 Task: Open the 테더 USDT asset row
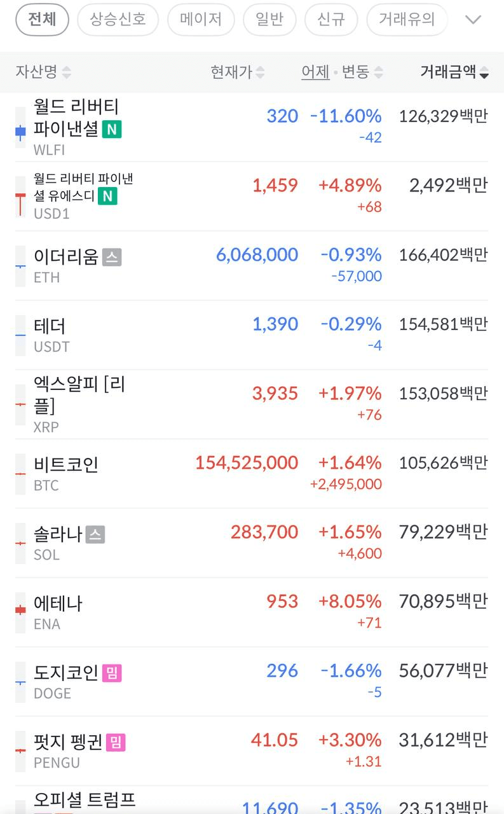point(252,335)
